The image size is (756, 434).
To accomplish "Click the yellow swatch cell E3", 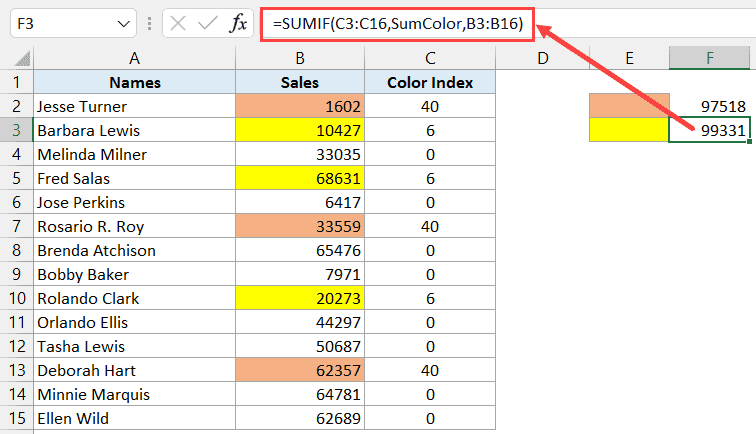I will point(629,130).
